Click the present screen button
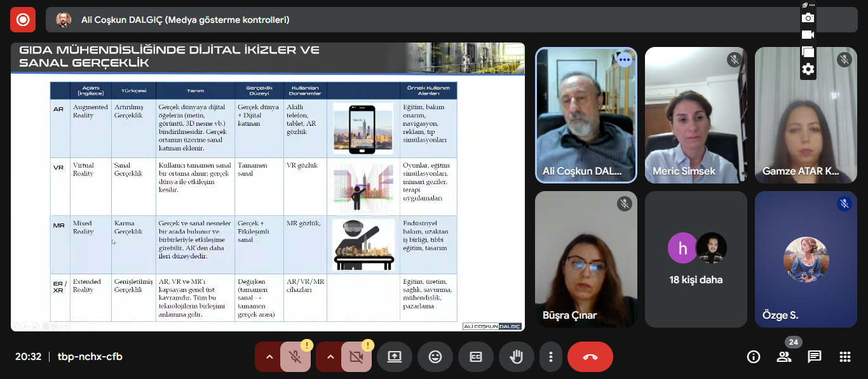The height and width of the screenshot is (379, 868). tap(395, 357)
